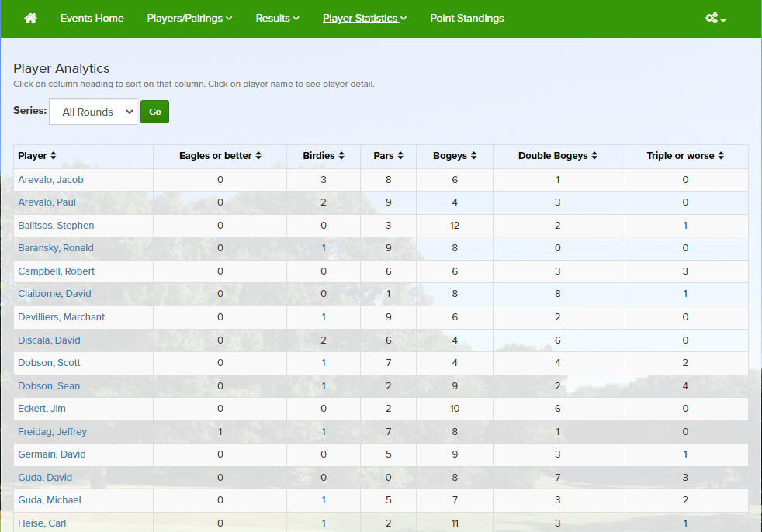762x532 pixels.
Task: Expand the Player Statistics menu
Action: (364, 18)
